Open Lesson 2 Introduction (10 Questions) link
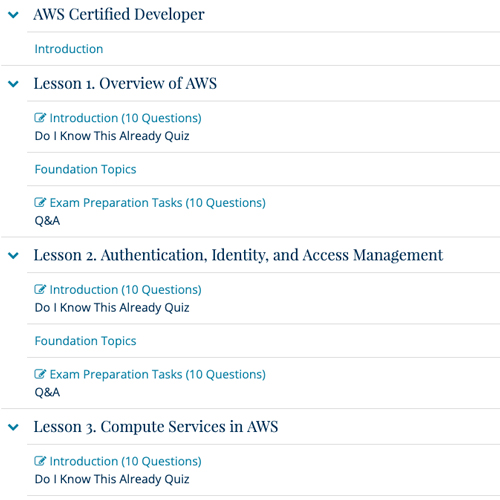Viewport: 500px width, 500px height. click(x=126, y=290)
